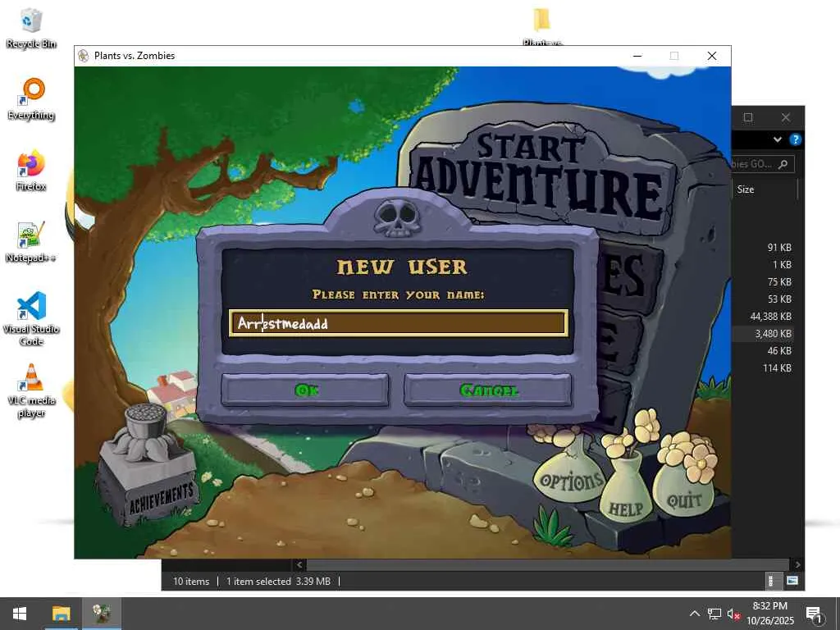Switch to File Explorer in the taskbar

[61, 614]
